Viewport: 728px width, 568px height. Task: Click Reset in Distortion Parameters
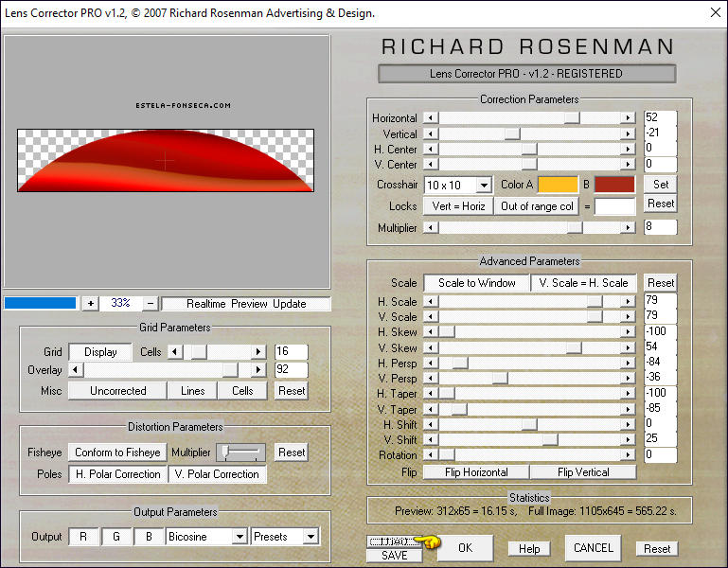pyautogui.click(x=292, y=452)
